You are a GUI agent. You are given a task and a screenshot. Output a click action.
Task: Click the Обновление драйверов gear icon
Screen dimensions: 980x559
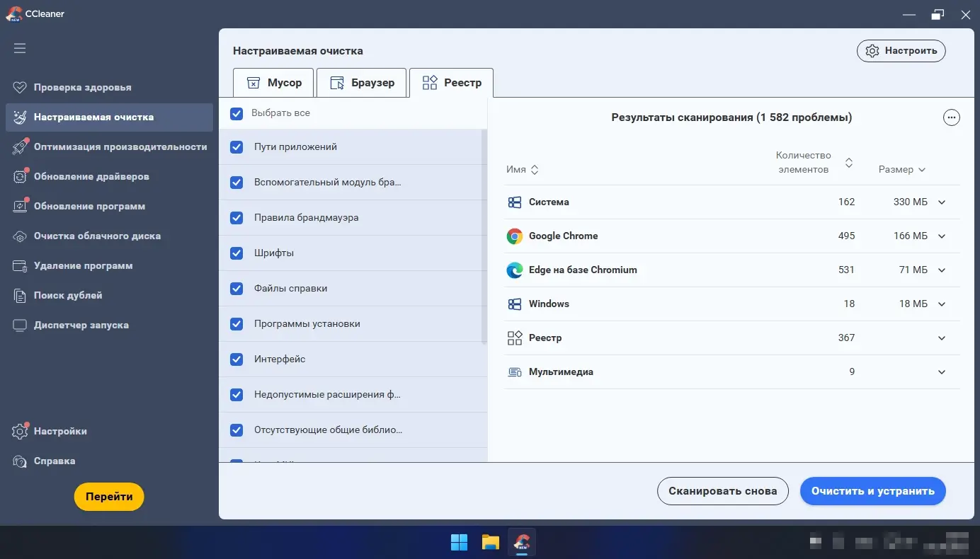pos(20,177)
